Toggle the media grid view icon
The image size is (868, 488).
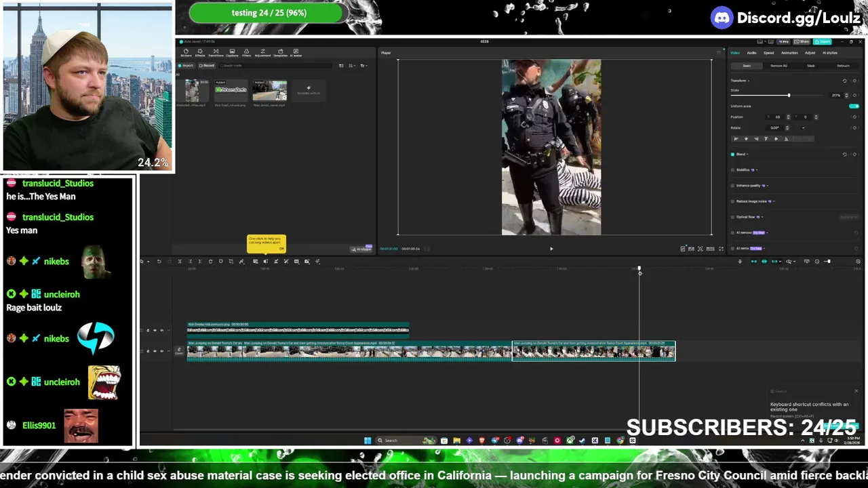click(x=341, y=66)
